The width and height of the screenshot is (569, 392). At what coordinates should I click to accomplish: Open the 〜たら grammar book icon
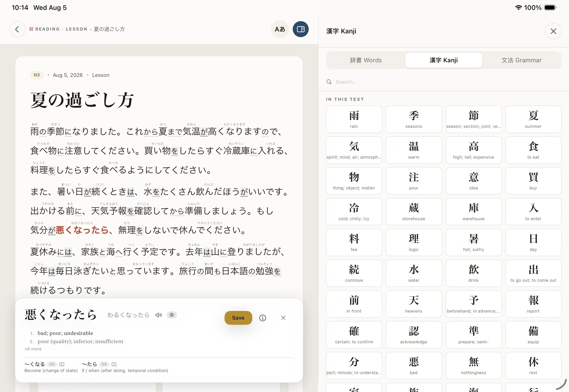pyautogui.click(x=114, y=364)
